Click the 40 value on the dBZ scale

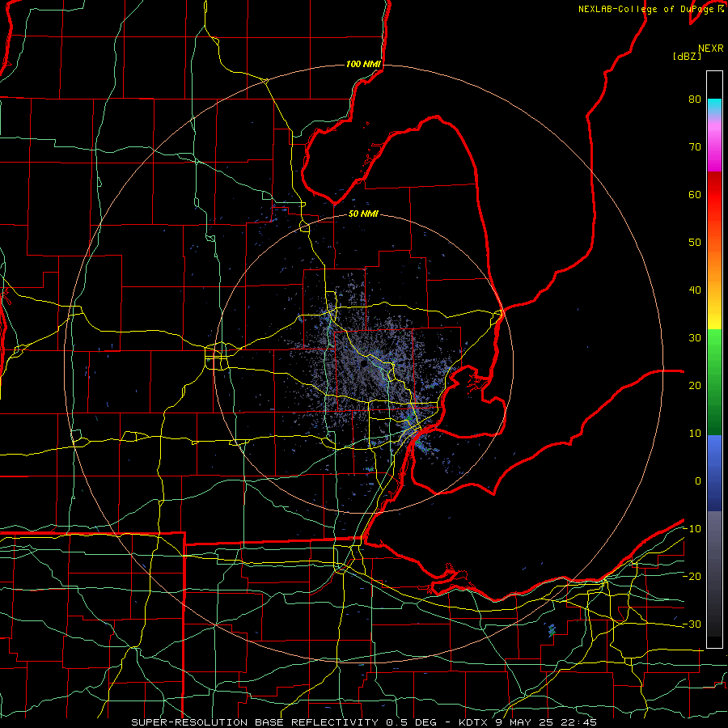pyautogui.click(x=695, y=290)
